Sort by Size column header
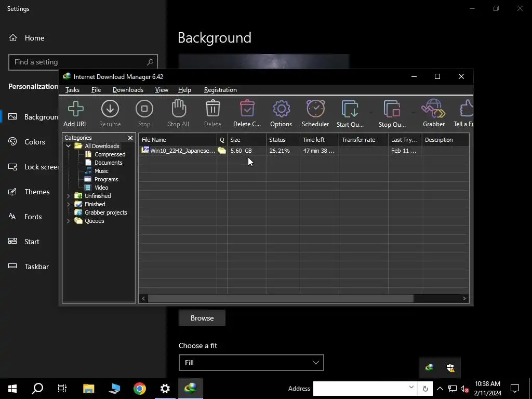This screenshot has width=532, height=399. click(247, 140)
